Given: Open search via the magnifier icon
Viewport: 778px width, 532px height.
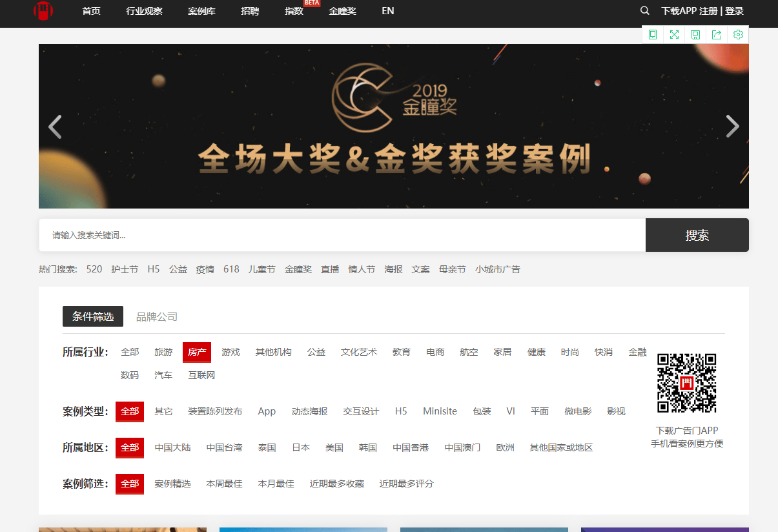Looking at the screenshot, I should pos(644,10).
